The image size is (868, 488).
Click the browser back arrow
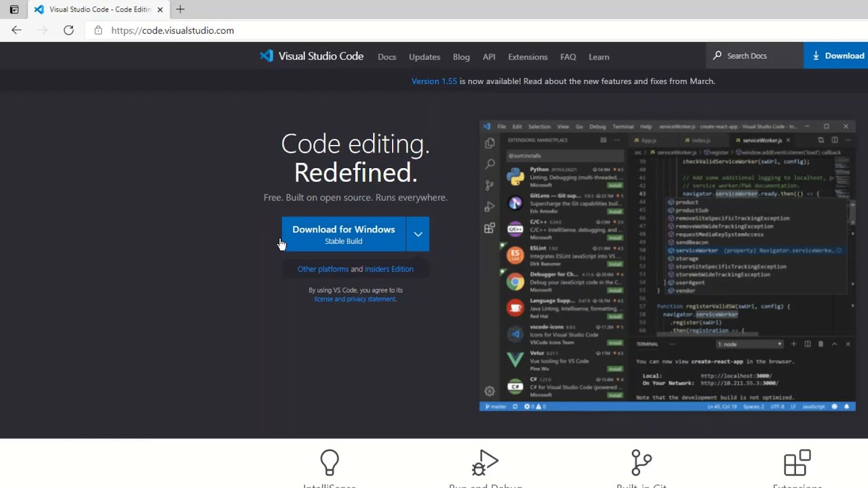pos(16,30)
